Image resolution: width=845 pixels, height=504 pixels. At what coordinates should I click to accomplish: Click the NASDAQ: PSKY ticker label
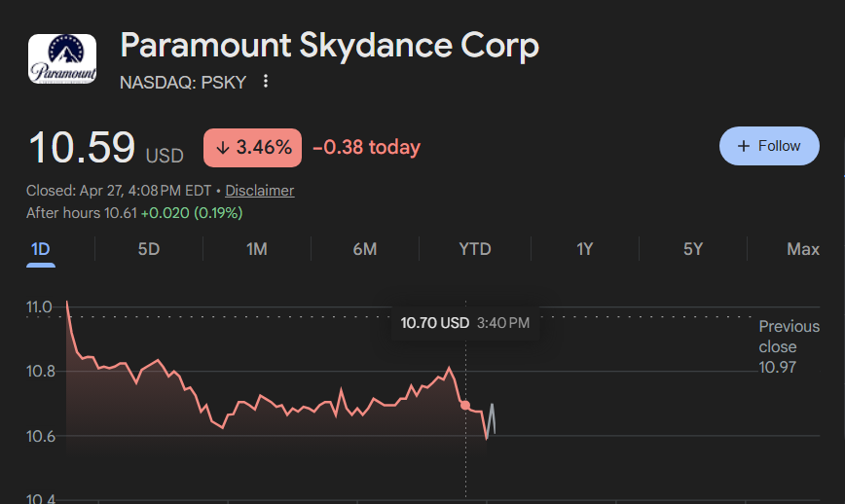183,83
